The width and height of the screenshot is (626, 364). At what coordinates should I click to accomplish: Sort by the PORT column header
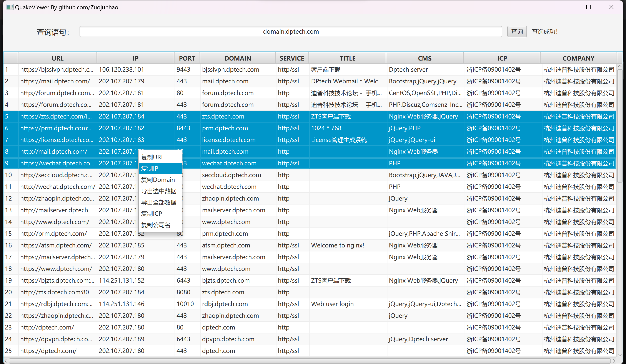187,58
